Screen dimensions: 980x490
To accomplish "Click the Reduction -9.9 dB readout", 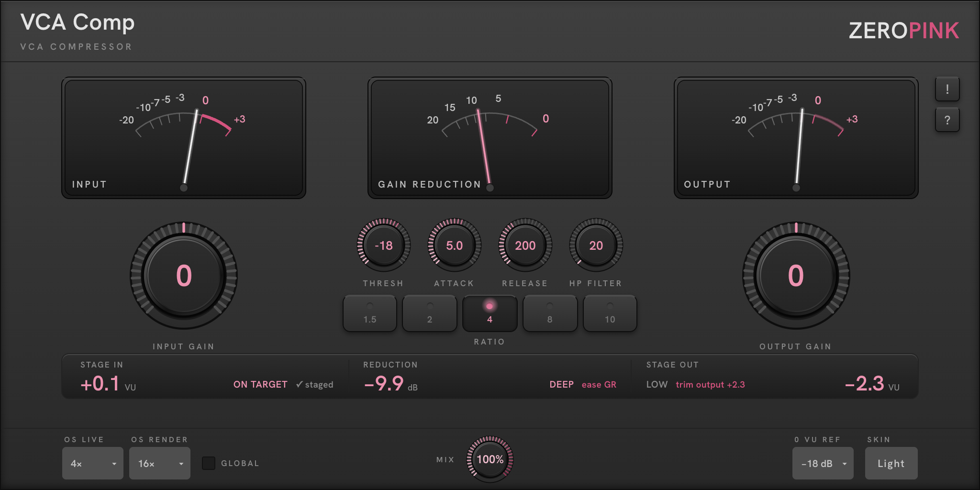I will pyautogui.click(x=390, y=384).
